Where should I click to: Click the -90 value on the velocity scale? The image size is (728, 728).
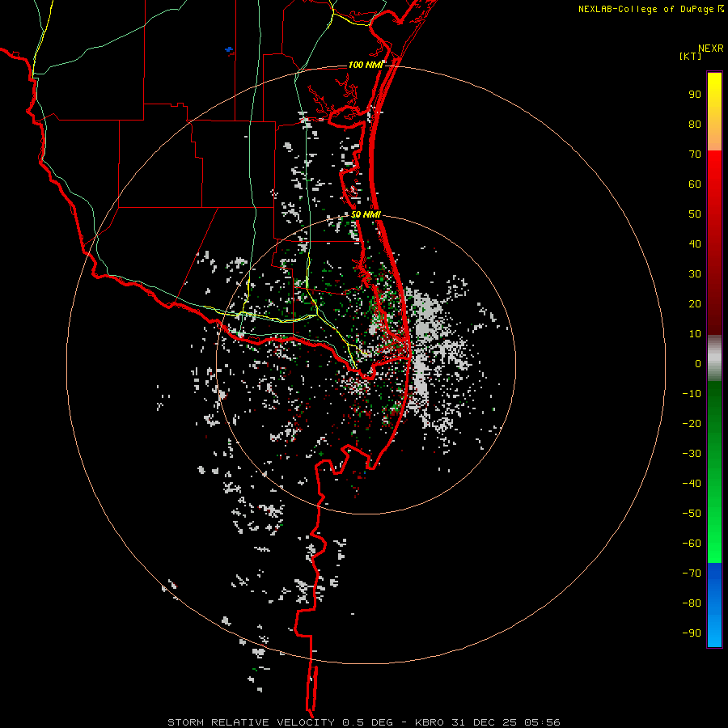tap(692, 633)
